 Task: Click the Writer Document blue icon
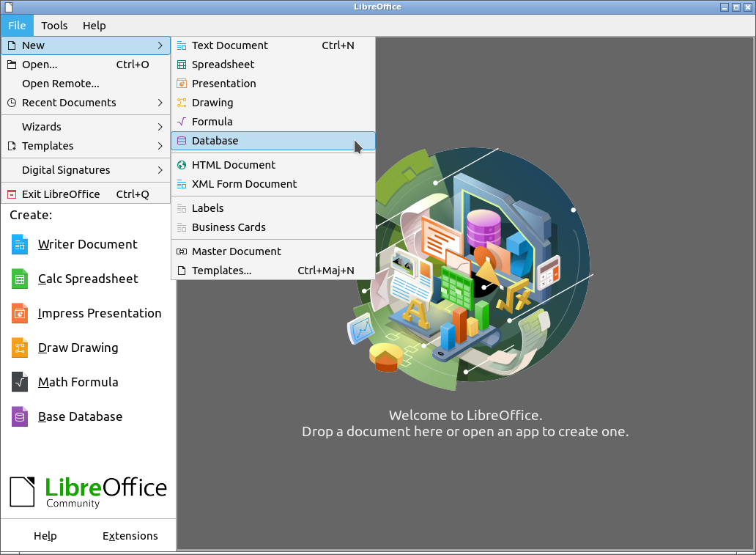[x=20, y=244]
